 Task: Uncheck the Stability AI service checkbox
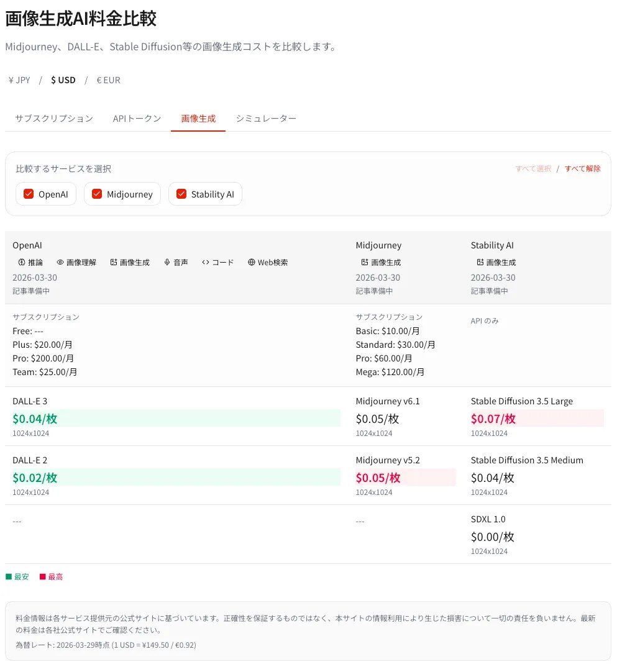(x=181, y=194)
